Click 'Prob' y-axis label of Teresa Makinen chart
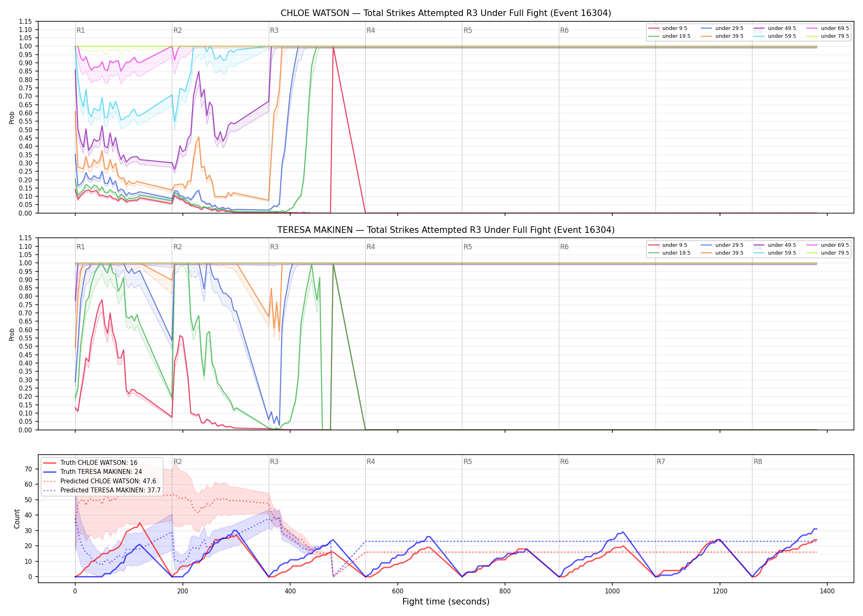Viewport: 863px width, 616px height. pyautogui.click(x=12, y=334)
